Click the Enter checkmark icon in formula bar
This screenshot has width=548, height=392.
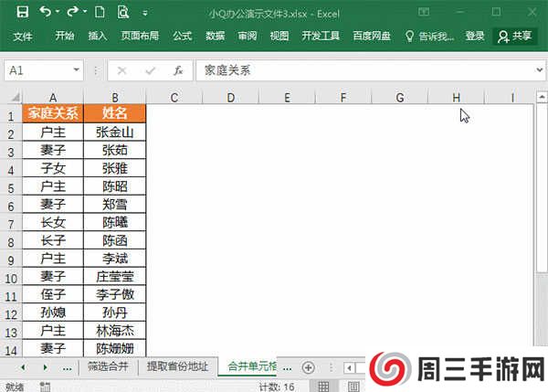click(152, 70)
